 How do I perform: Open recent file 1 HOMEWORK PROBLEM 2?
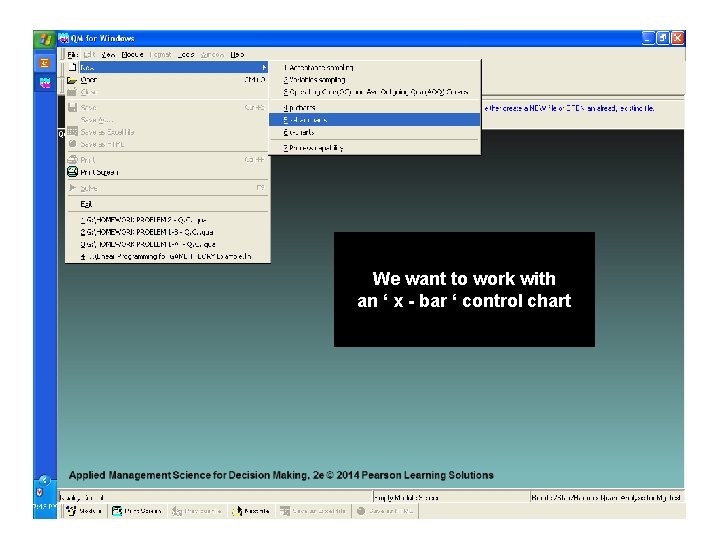(167, 220)
